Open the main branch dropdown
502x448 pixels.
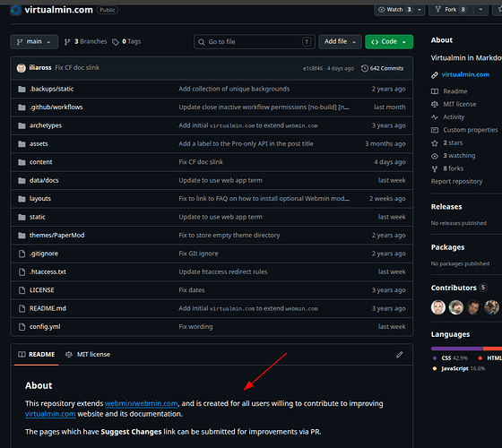tap(34, 41)
